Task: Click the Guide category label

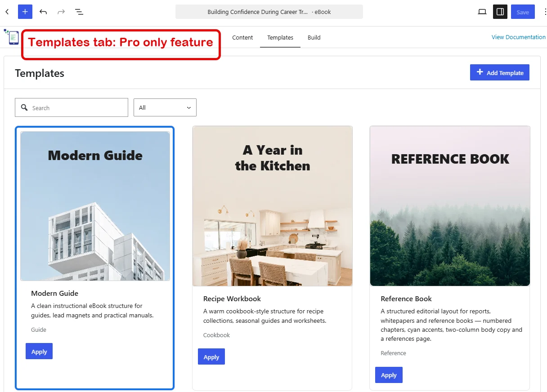Action: click(39, 330)
